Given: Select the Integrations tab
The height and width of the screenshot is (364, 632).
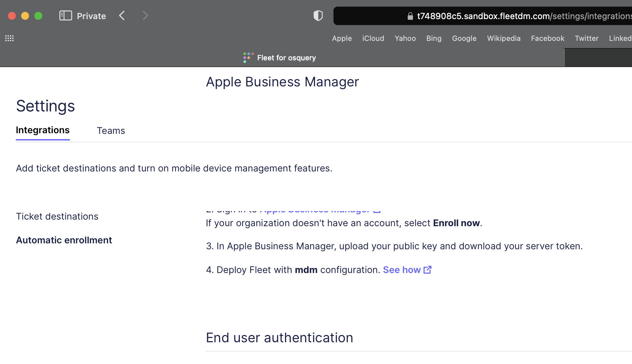Looking at the screenshot, I should coord(43,130).
